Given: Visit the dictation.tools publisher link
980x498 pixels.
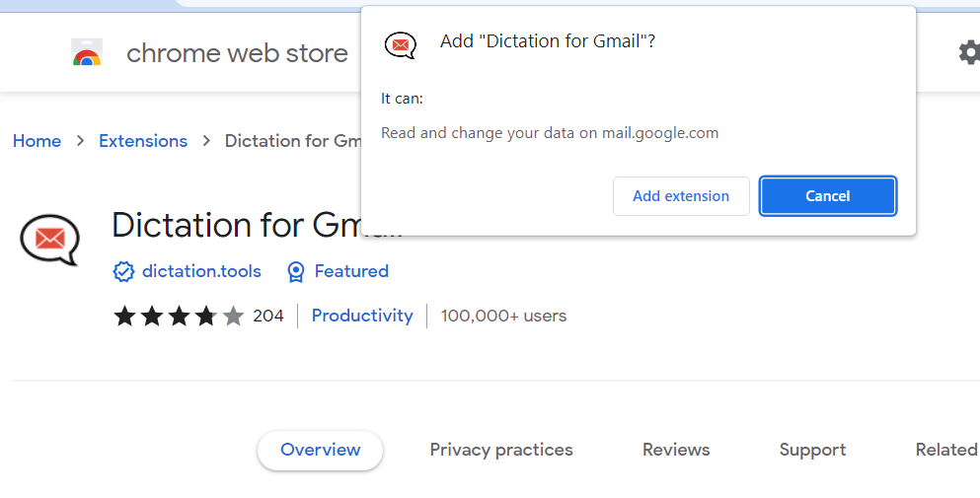Looking at the screenshot, I should point(201,271).
